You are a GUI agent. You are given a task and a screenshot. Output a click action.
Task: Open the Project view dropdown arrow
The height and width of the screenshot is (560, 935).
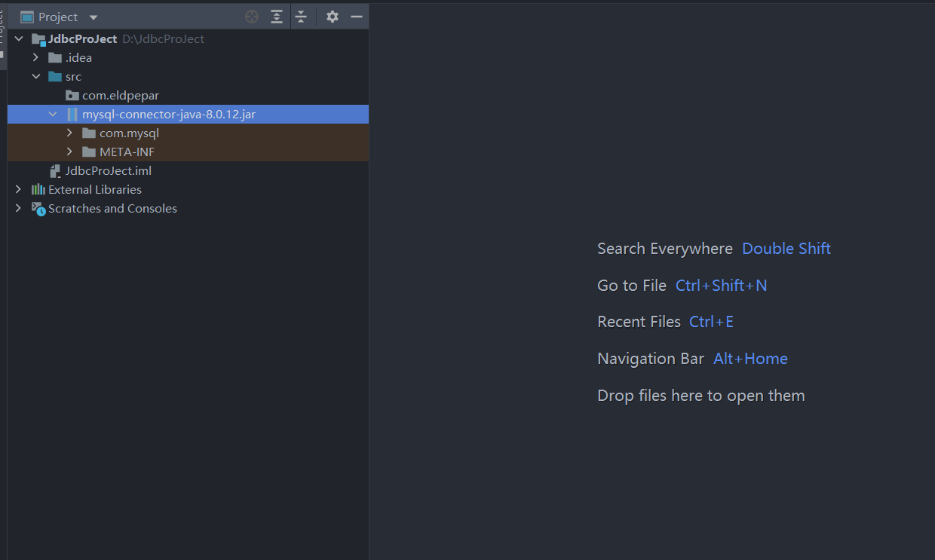point(93,17)
